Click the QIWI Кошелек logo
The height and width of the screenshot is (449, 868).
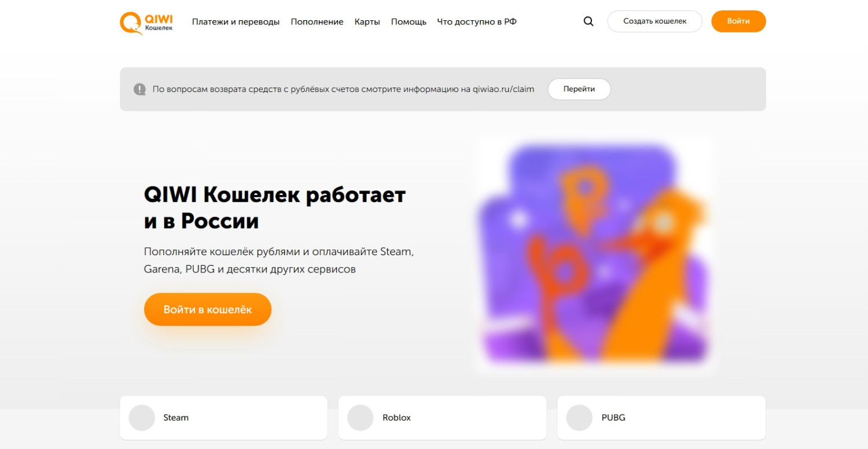[x=146, y=22]
